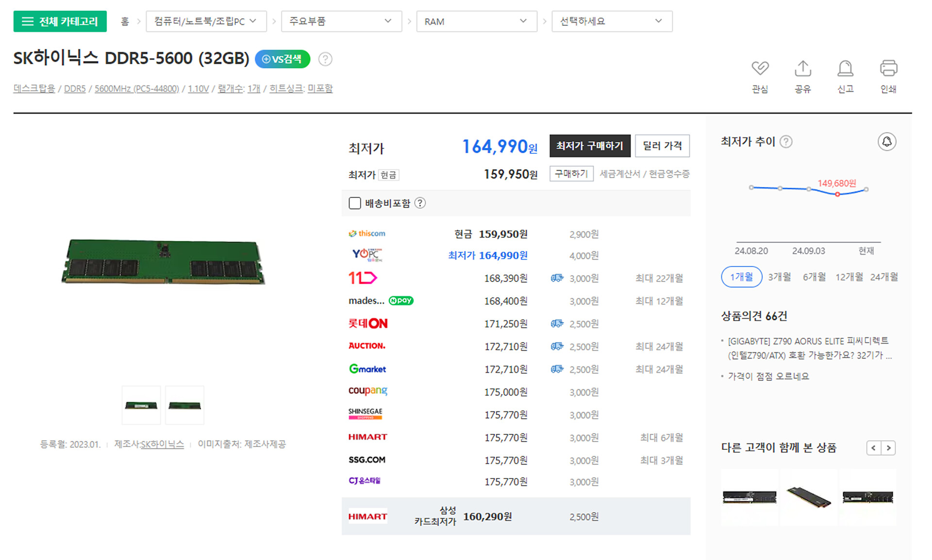Click the 공유 share icon

pos(802,68)
